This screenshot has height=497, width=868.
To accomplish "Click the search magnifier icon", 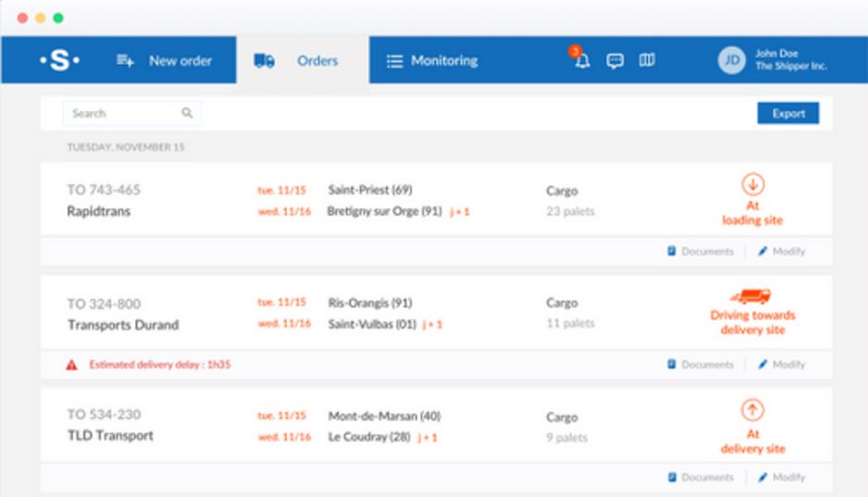I will [187, 113].
